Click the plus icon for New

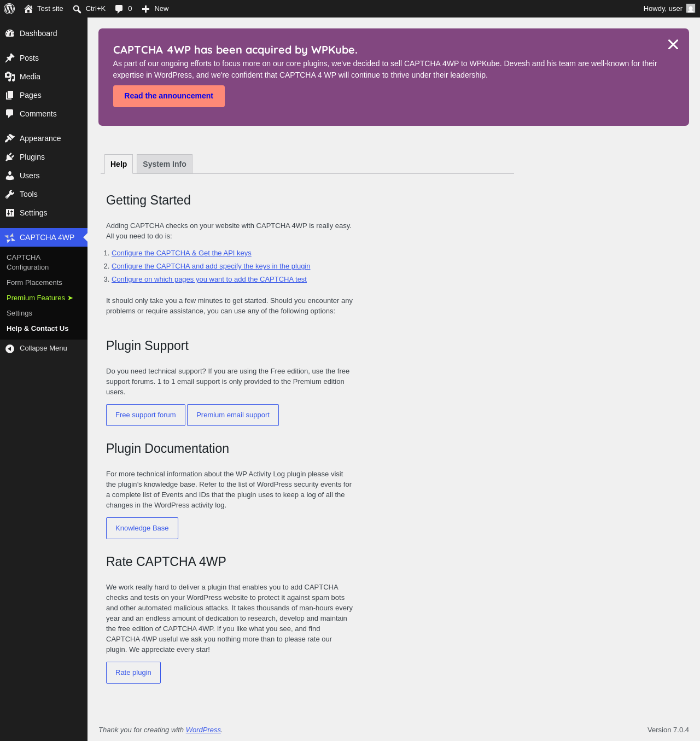pyautogui.click(x=146, y=9)
